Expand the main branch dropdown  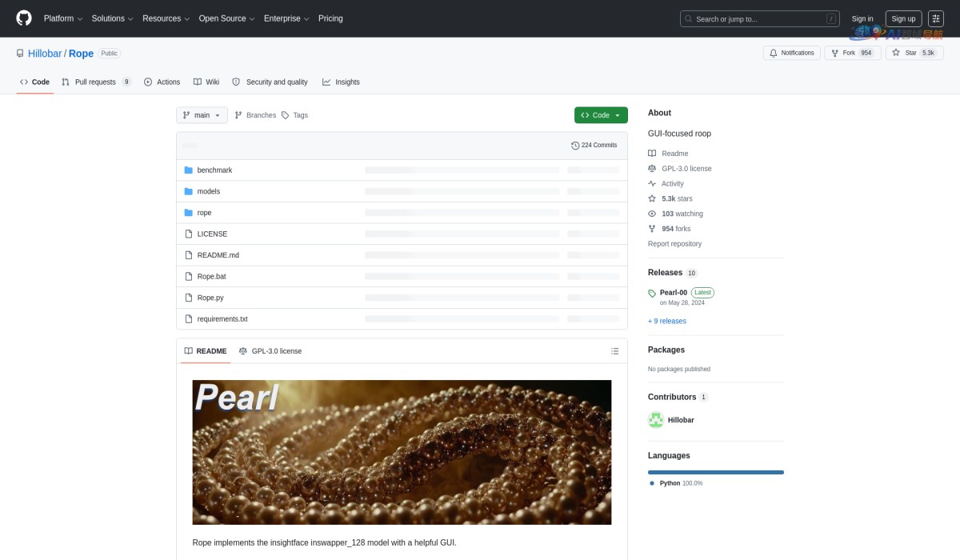click(202, 115)
